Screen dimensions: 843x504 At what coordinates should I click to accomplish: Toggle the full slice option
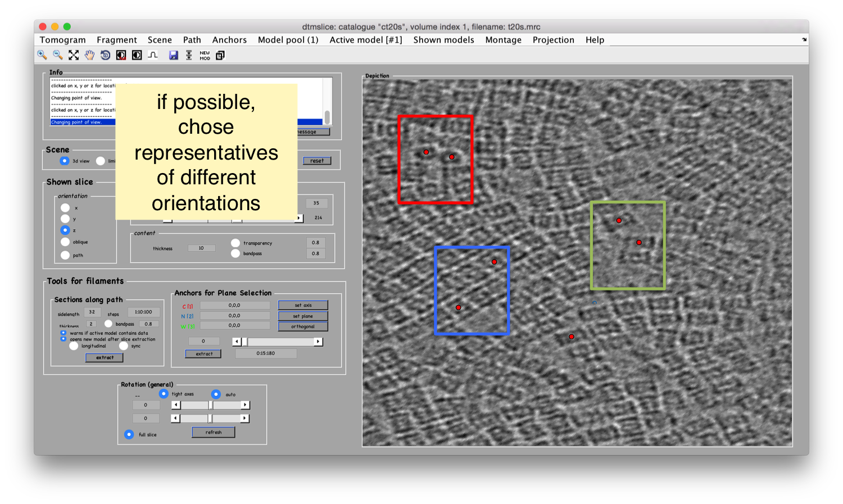pyautogui.click(x=129, y=434)
